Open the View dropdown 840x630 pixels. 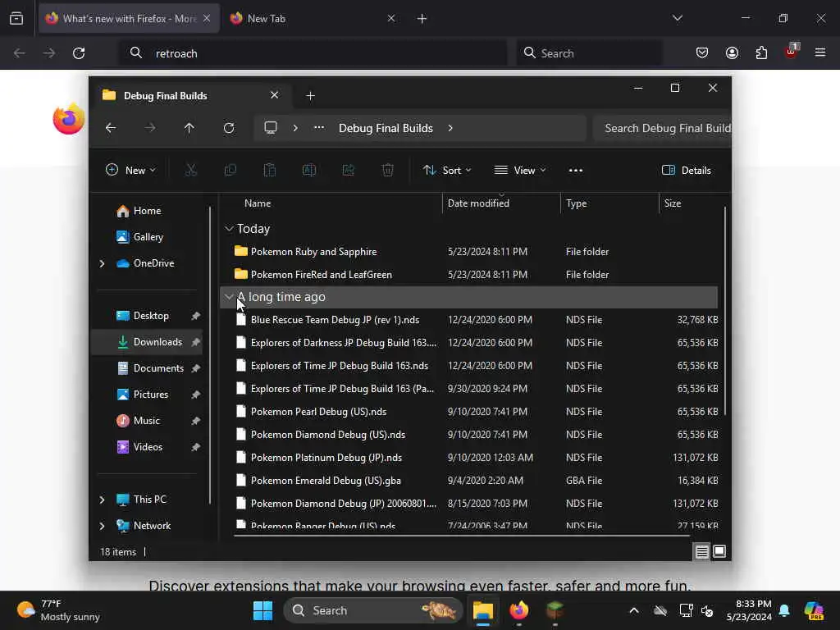click(x=519, y=171)
